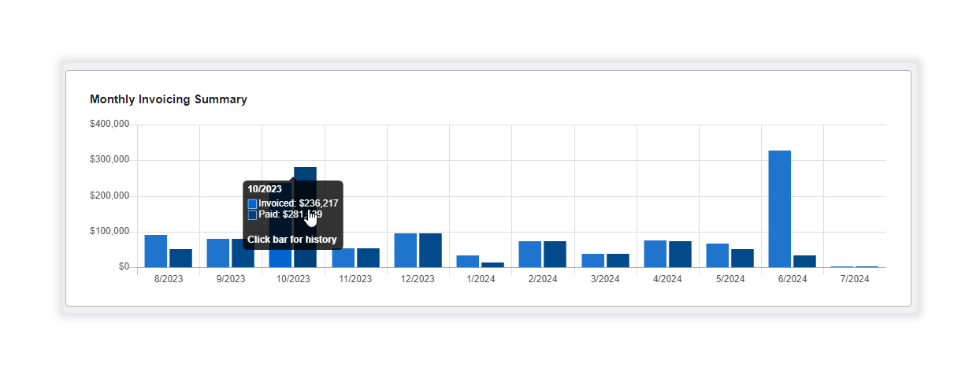Image resolution: width=980 pixels, height=376 pixels.
Task: Select the 4/2024 Paid bar
Action: pyautogui.click(x=680, y=254)
